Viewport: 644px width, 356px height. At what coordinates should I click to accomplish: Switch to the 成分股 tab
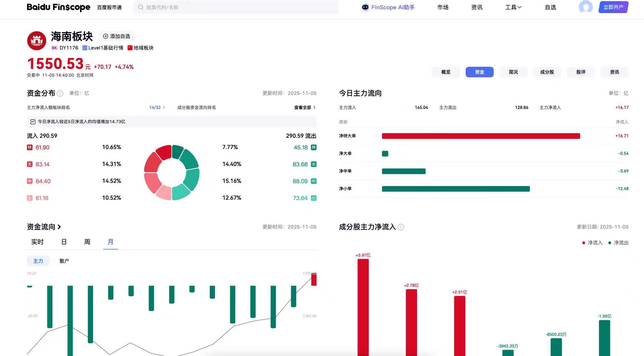547,72
